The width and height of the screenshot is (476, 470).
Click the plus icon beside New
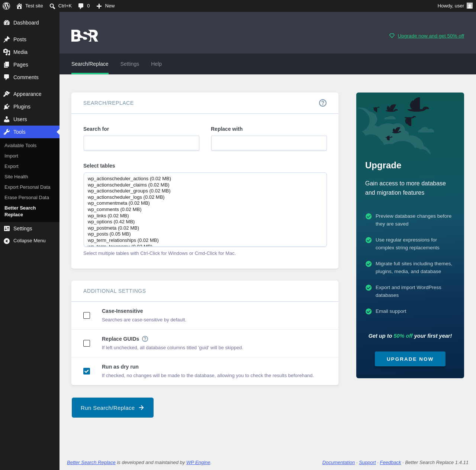pos(99,6)
